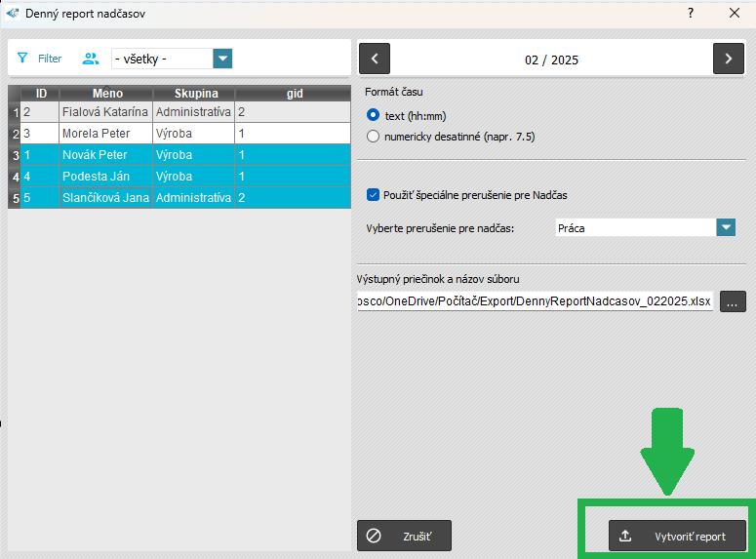The width and height of the screenshot is (756, 559).
Task: Expand the 'Práca' interruption dropdown
Action: (725, 227)
